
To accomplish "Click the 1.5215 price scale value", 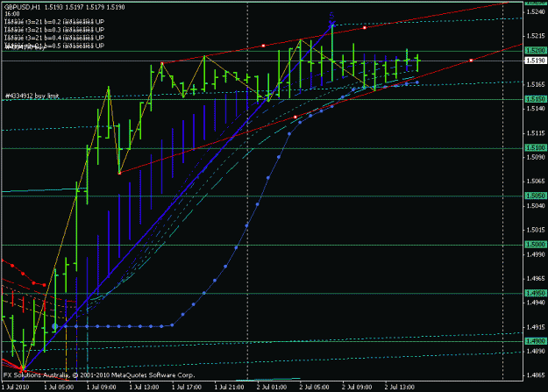I will [536, 36].
